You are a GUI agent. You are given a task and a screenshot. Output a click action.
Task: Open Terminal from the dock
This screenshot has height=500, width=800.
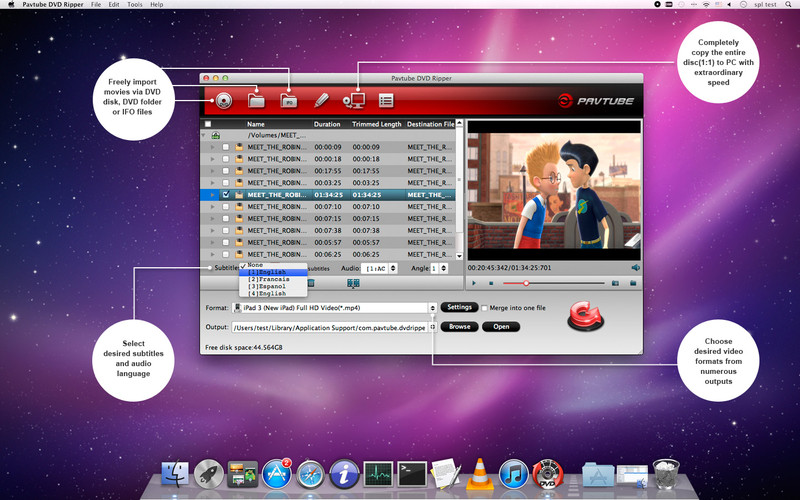(412, 474)
